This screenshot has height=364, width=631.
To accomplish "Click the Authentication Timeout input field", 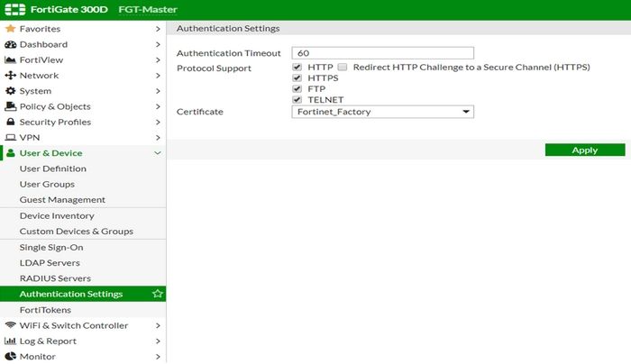I will click(383, 53).
